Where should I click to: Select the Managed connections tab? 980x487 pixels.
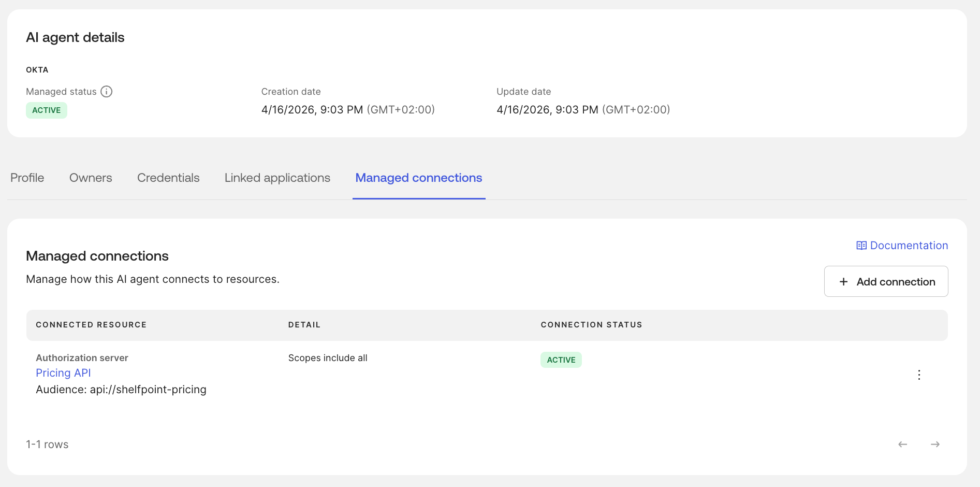418,178
